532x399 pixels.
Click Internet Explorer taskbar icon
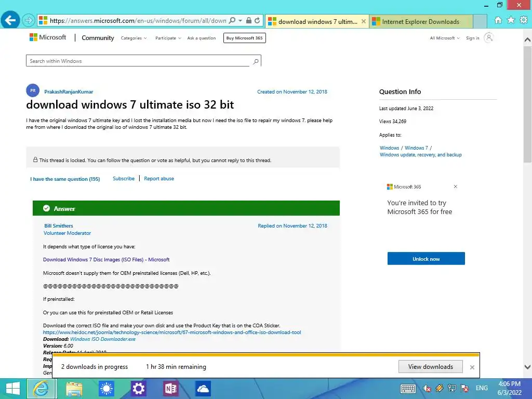[x=41, y=389]
